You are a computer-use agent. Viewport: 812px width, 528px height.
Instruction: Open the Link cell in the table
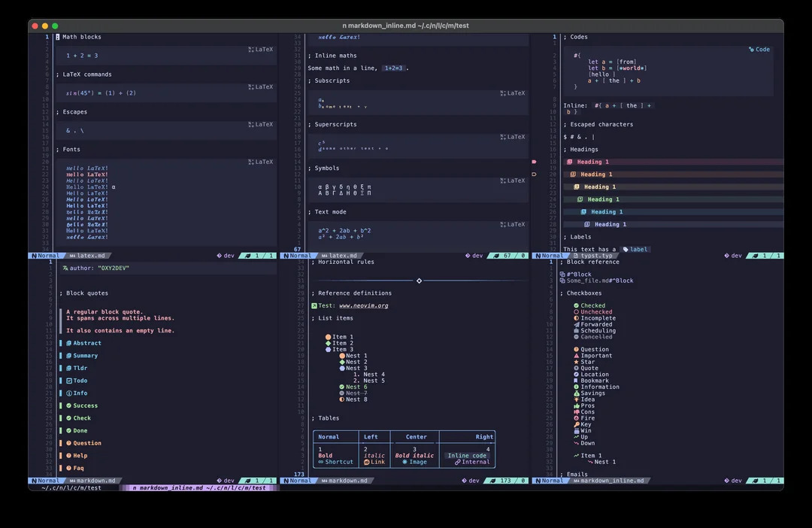coord(374,463)
